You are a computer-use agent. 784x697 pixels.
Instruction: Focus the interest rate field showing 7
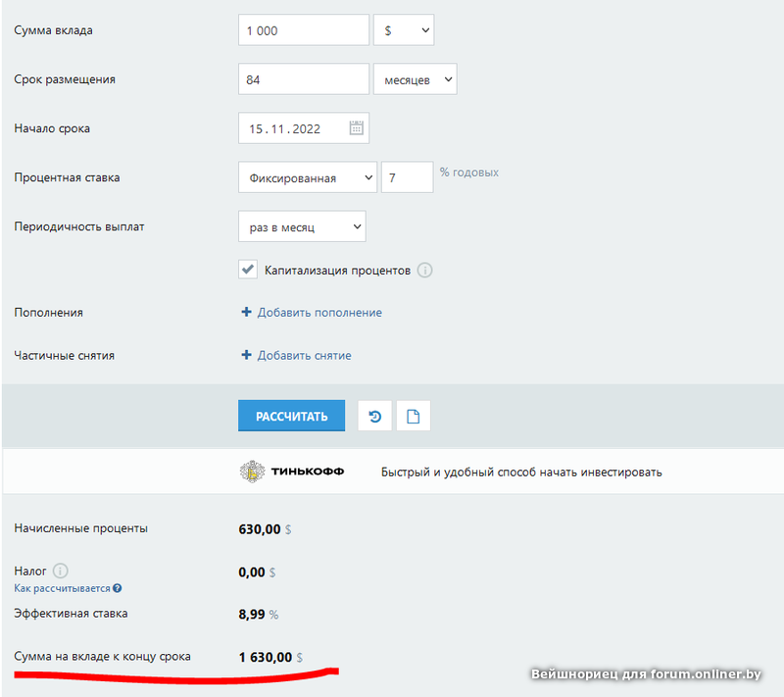point(407,177)
